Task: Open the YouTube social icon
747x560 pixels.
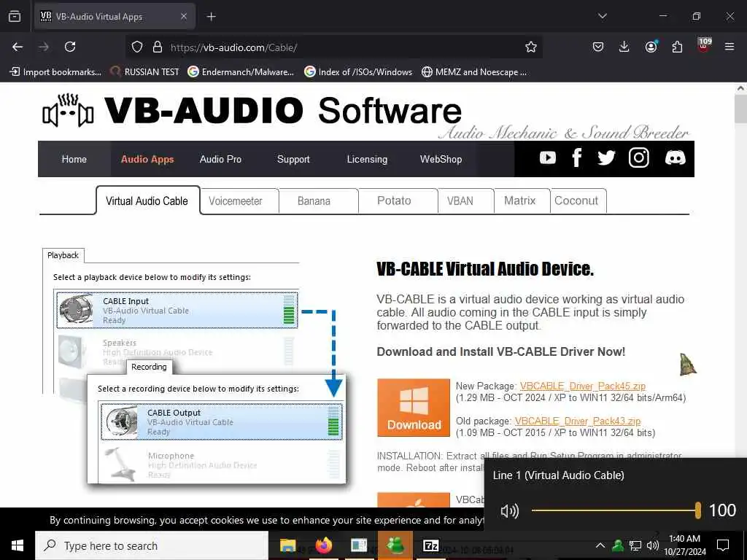Action: click(547, 157)
